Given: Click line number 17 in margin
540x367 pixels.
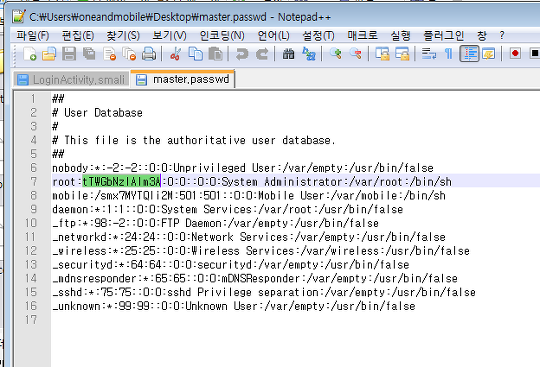Looking at the screenshot, I should pyautogui.click(x=31, y=319).
